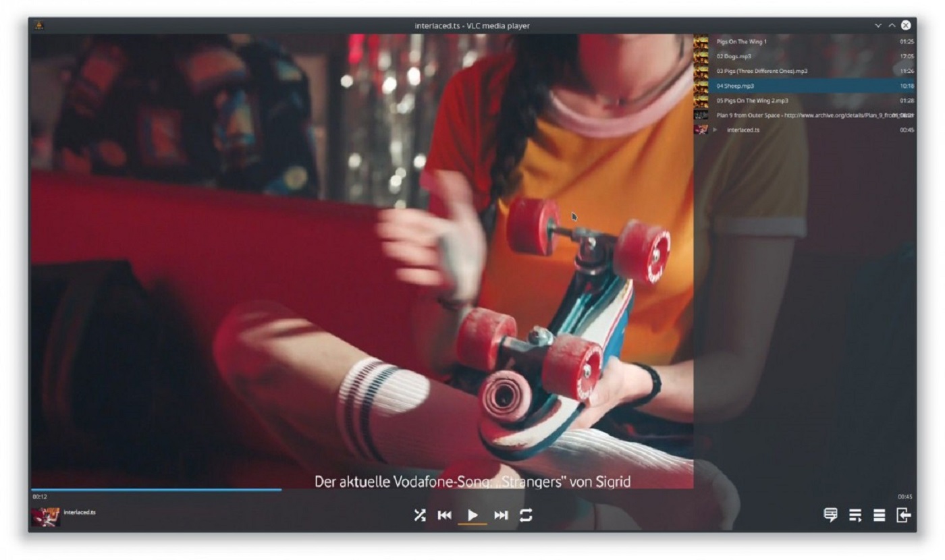Enable repeat loop mode
This screenshot has width=945, height=560.
tap(526, 515)
